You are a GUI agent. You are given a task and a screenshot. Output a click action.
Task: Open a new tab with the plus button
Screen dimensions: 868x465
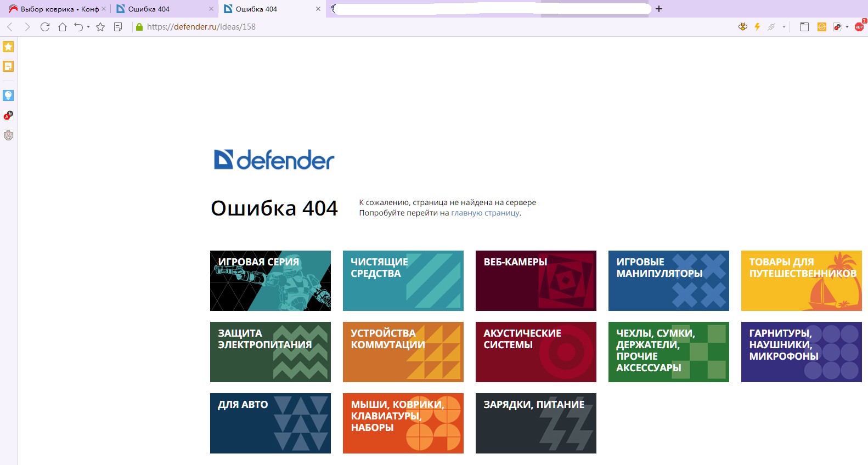click(659, 9)
